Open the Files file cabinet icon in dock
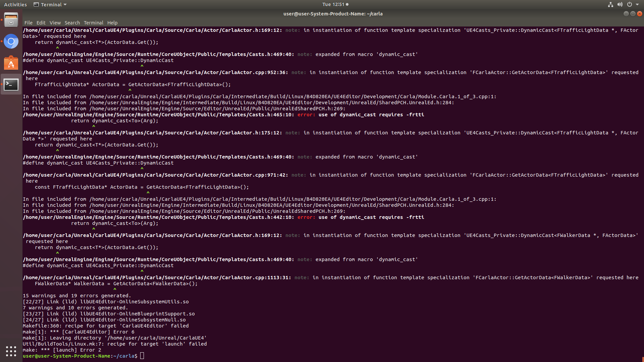 coord(11,20)
